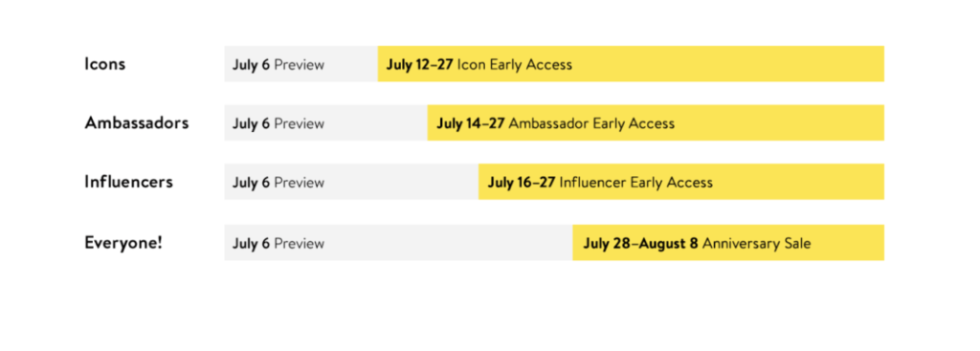Click the Ambassadors row label

coord(136,122)
